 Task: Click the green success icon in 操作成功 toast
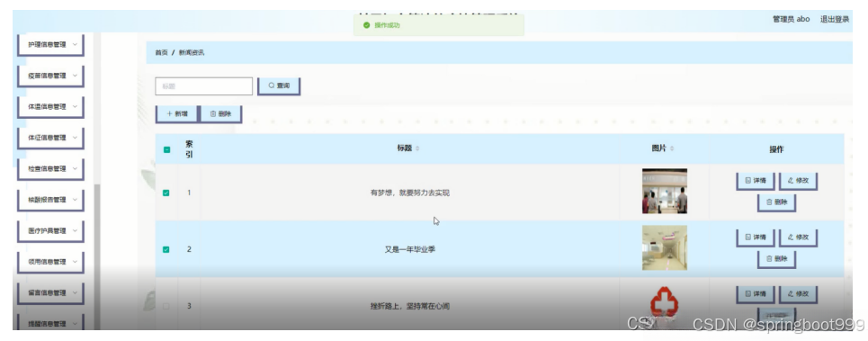click(366, 25)
